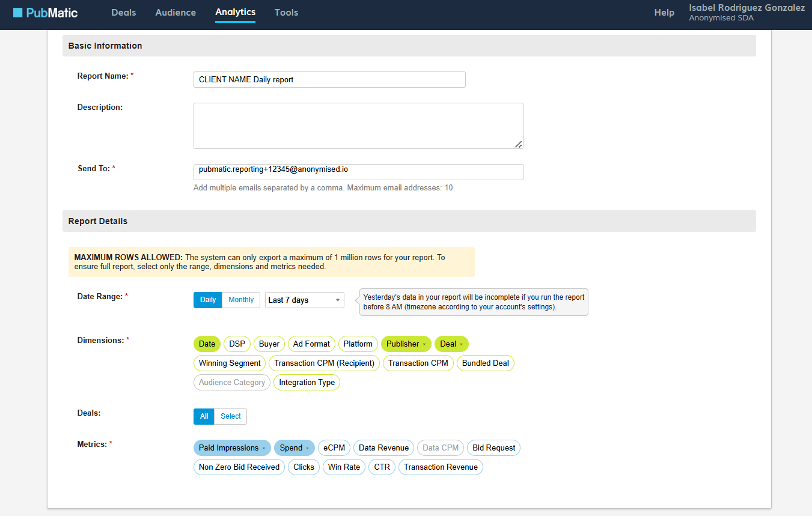Open the Deals menu
The width and height of the screenshot is (812, 516).
pyautogui.click(x=124, y=13)
